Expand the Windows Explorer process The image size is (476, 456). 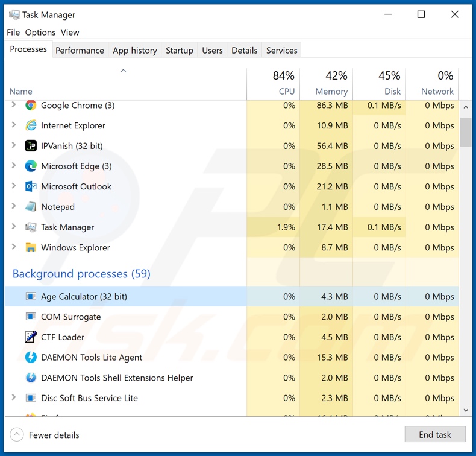click(14, 247)
